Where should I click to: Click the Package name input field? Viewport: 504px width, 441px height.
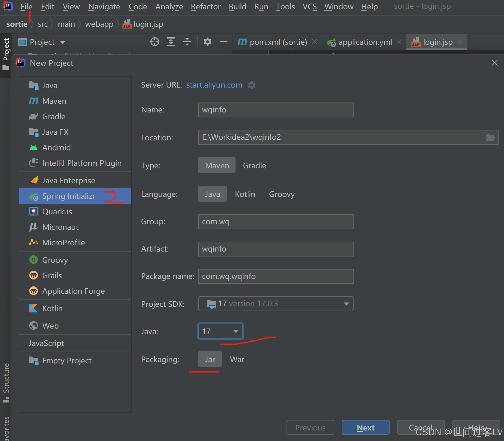276,276
